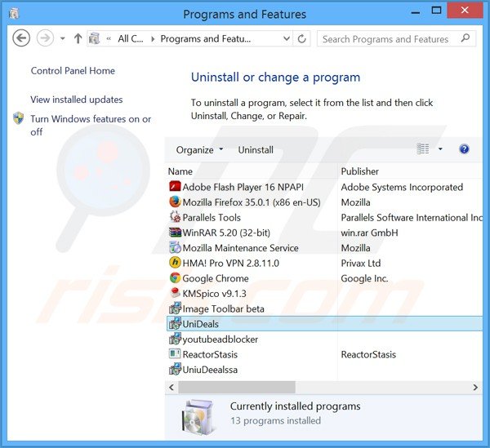
Task: Open the view options dropdown arrow
Action: tap(440, 149)
